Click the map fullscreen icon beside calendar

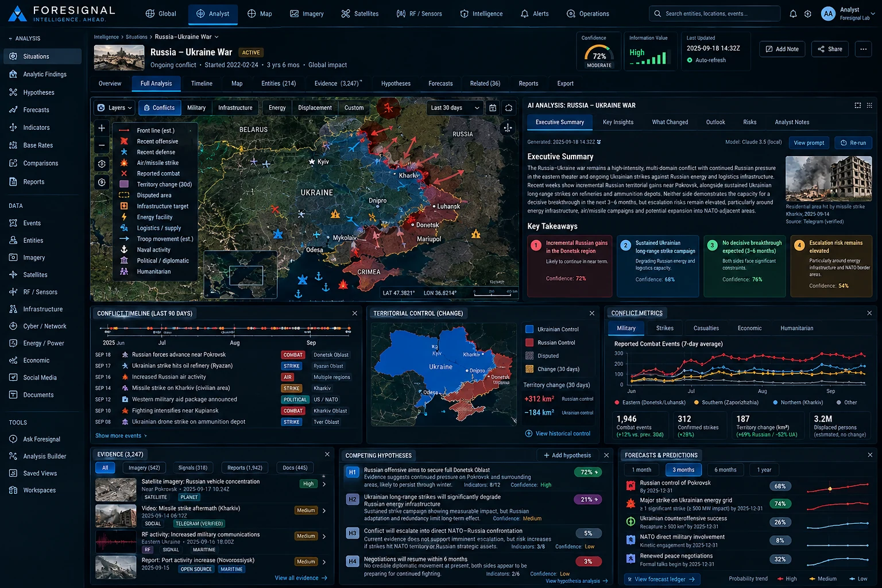click(x=509, y=108)
